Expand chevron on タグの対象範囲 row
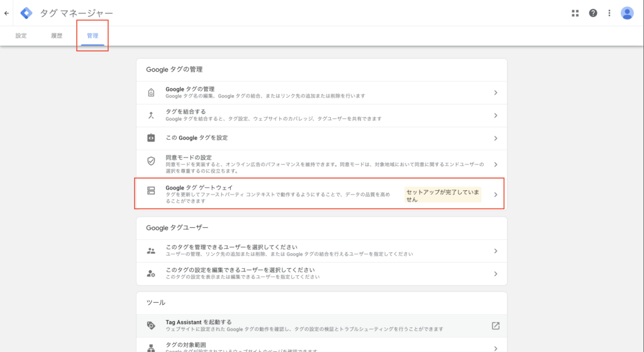The width and height of the screenshot is (644, 352). click(496, 348)
